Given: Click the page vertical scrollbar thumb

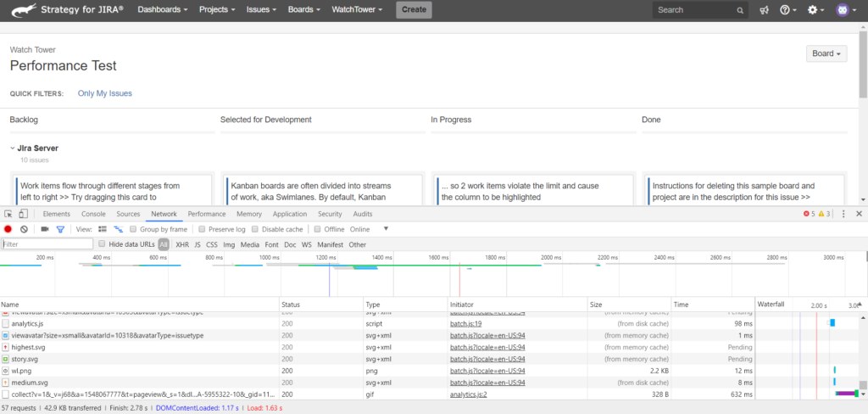Looking at the screenshot, I should (862, 64).
